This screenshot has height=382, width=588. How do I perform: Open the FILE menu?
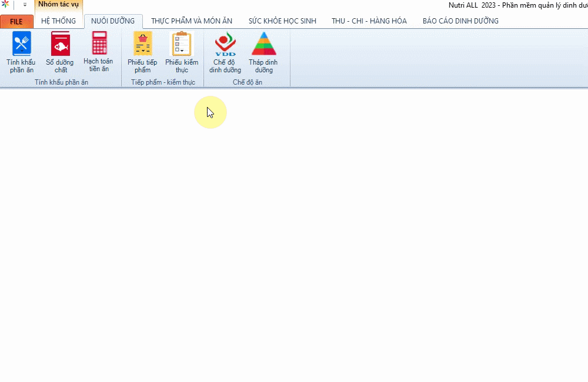click(16, 21)
